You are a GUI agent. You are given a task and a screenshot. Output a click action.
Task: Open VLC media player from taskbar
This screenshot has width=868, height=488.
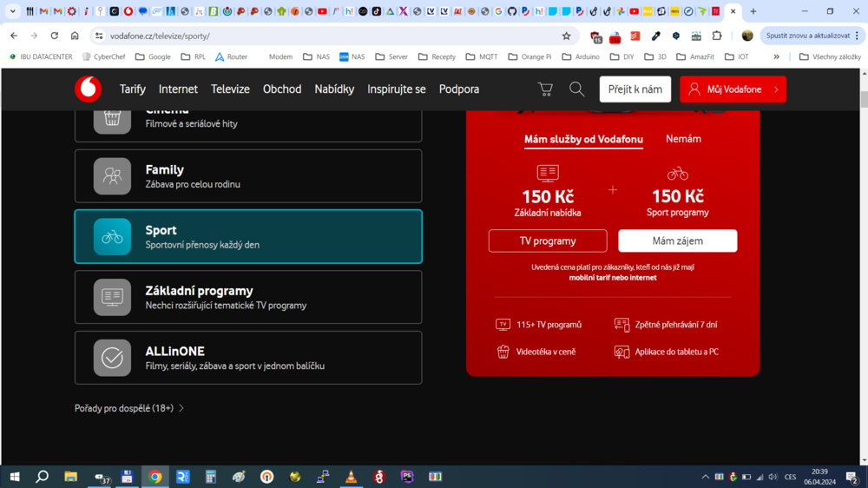point(351,477)
